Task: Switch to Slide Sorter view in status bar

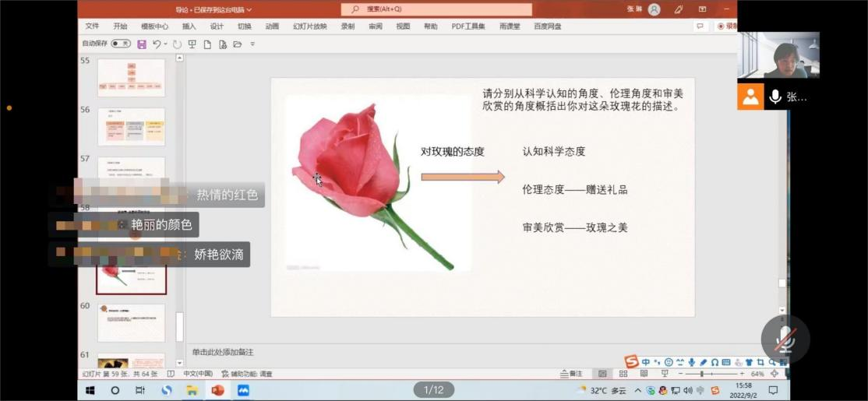Action: (623, 374)
